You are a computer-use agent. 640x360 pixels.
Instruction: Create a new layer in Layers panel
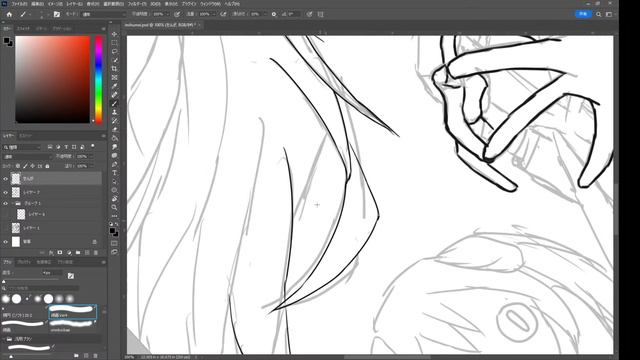[87, 253]
